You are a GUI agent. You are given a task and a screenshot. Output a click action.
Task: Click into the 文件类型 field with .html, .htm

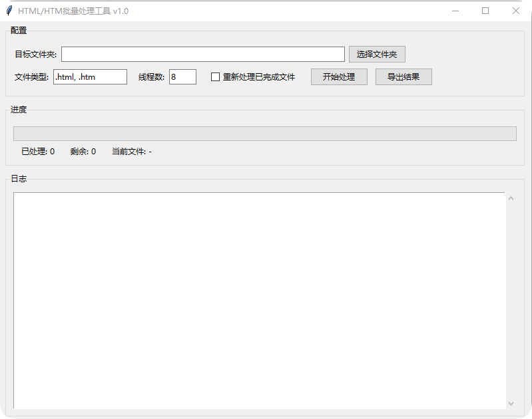(90, 77)
